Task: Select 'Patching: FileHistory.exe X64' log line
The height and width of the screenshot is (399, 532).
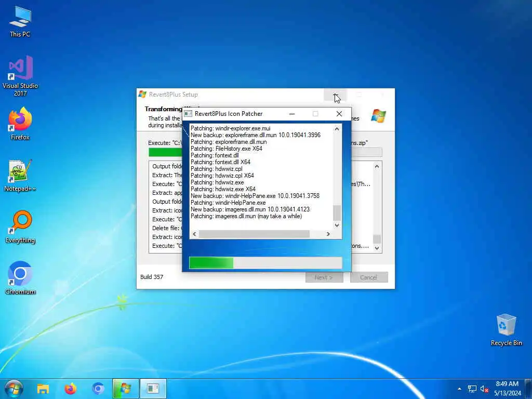Action: point(227,149)
